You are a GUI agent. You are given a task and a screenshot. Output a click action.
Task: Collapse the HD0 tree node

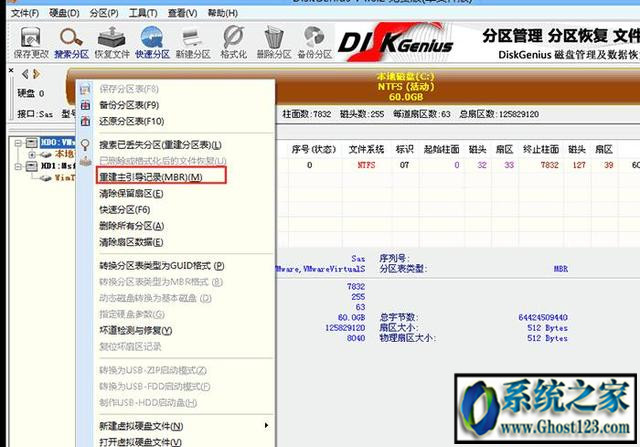(18, 143)
